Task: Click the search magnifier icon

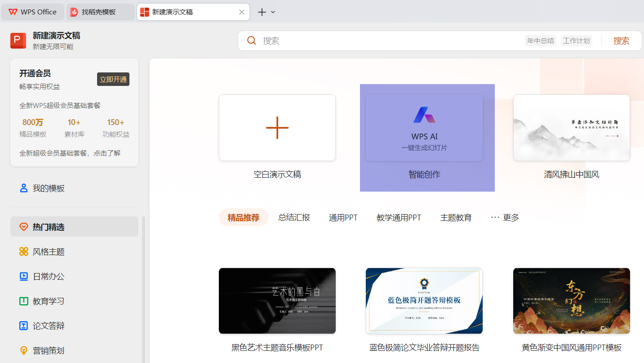Action: [x=251, y=40]
